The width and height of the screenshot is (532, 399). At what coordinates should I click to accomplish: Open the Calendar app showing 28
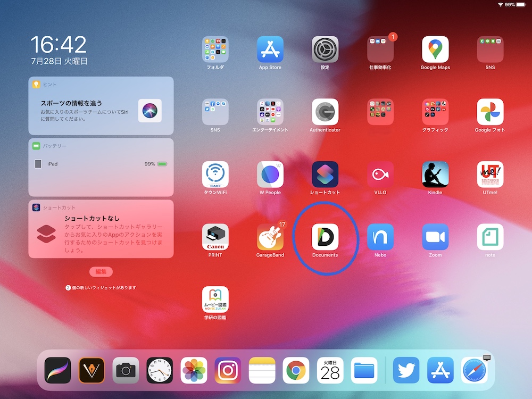pos(330,370)
